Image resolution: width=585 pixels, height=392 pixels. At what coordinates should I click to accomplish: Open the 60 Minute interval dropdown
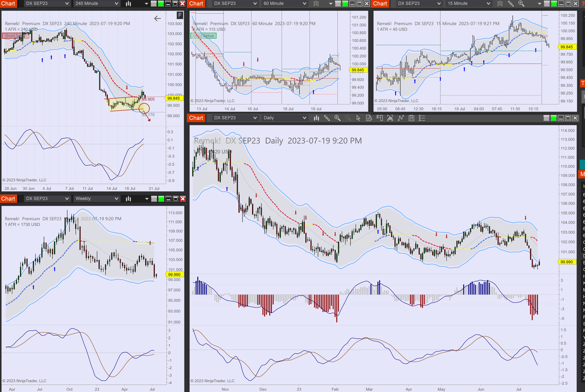(285, 4)
